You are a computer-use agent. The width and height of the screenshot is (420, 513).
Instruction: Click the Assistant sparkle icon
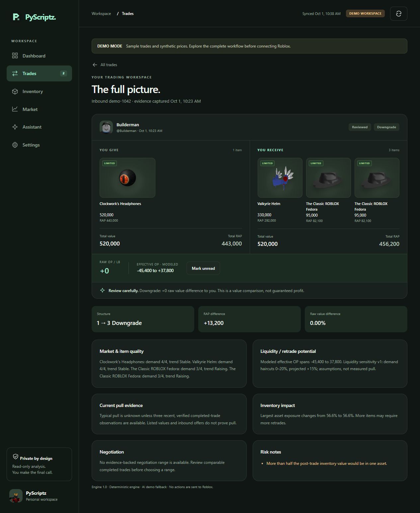coord(15,127)
